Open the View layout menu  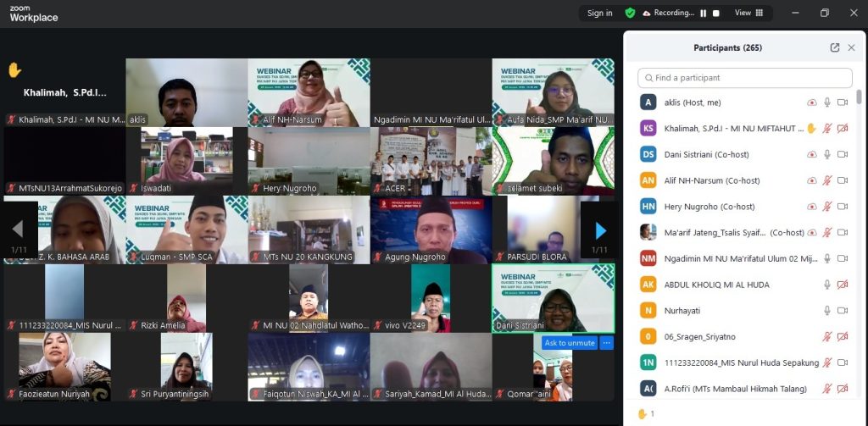pyautogui.click(x=749, y=13)
